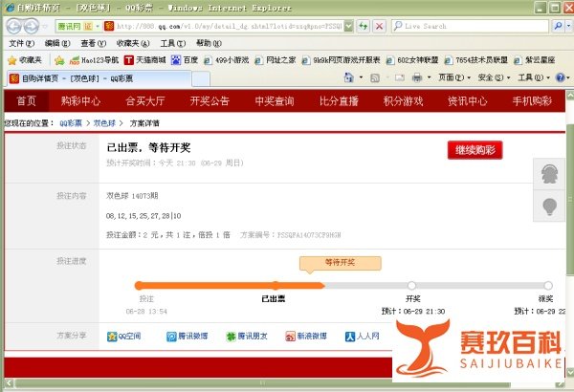
Task: Click the new blank tab button
Action: pos(201,78)
